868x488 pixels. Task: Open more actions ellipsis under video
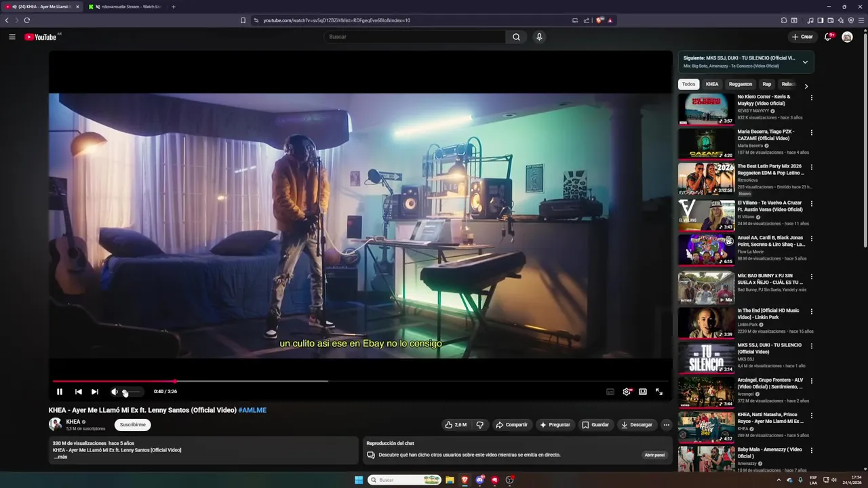tap(667, 425)
